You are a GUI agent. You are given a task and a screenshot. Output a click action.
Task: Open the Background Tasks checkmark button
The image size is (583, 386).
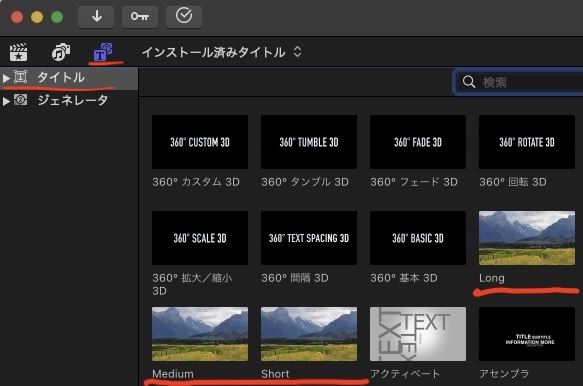184,17
